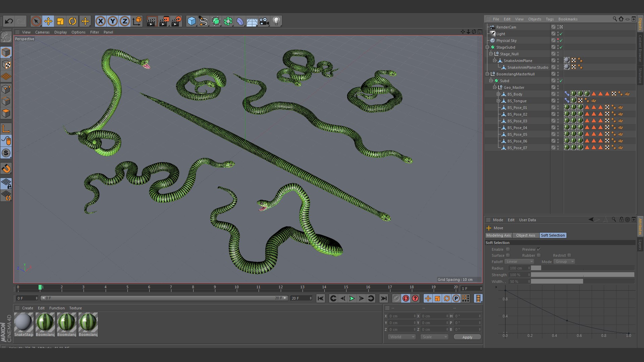Select the Live Selection tool
The width and height of the screenshot is (644, 362).
(x=36, y=21)
